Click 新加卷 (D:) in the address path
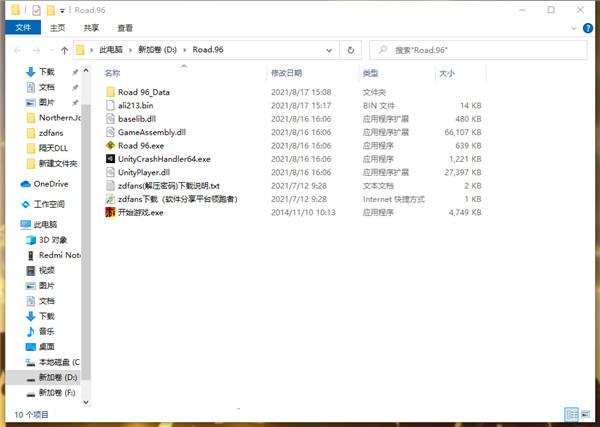 tap(157, 50)
